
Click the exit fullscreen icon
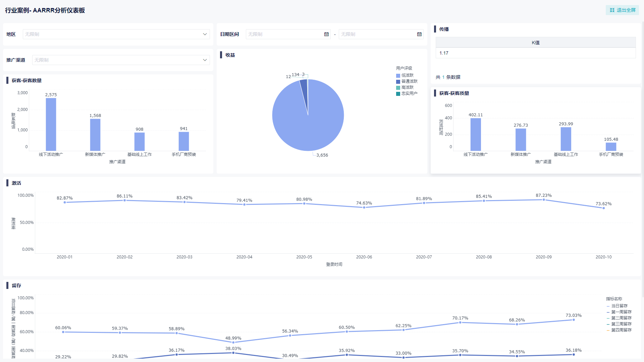[x=612, y=10]
